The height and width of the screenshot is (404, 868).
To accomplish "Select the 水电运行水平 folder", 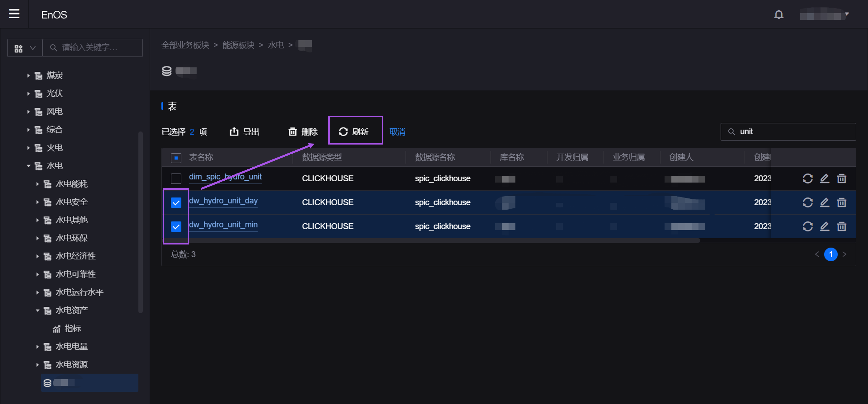I will [80, 292].
